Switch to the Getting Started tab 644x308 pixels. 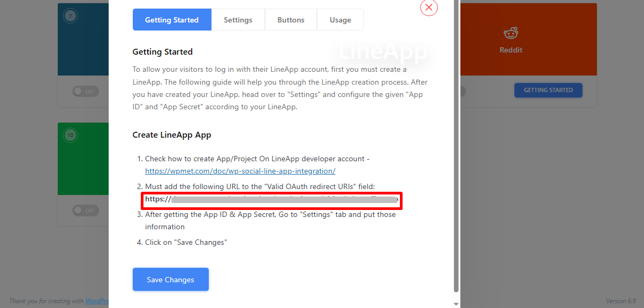coord(172,20)
